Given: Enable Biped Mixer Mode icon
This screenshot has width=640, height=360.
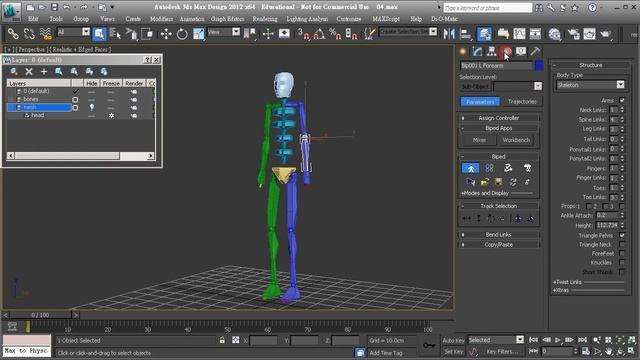Looking at the screenshot, I should pyautogui.click(x=527, y=168).
